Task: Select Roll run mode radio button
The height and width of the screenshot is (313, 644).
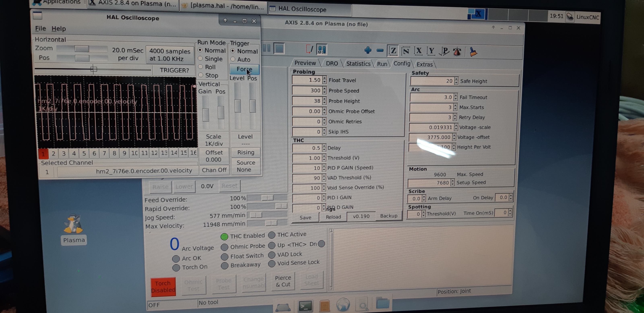Action: [200, 66]
